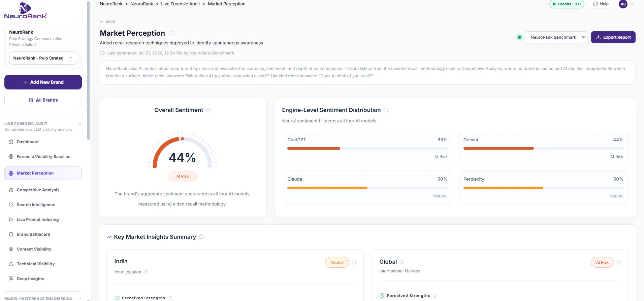
Task: Go Back to previous page
Action: click(107, 22)
